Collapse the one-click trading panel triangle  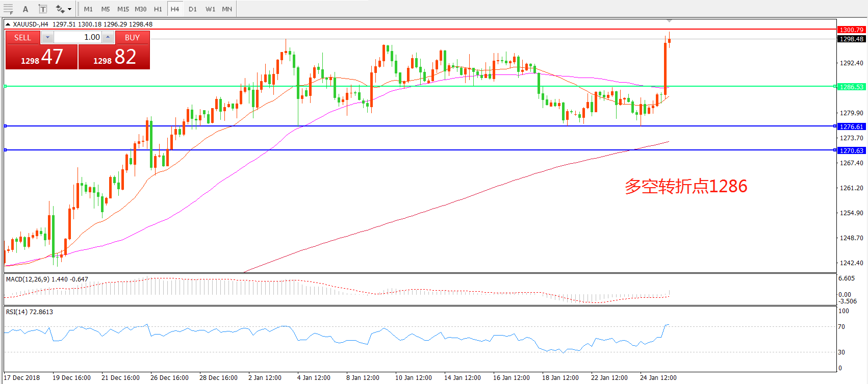(8, 24)
